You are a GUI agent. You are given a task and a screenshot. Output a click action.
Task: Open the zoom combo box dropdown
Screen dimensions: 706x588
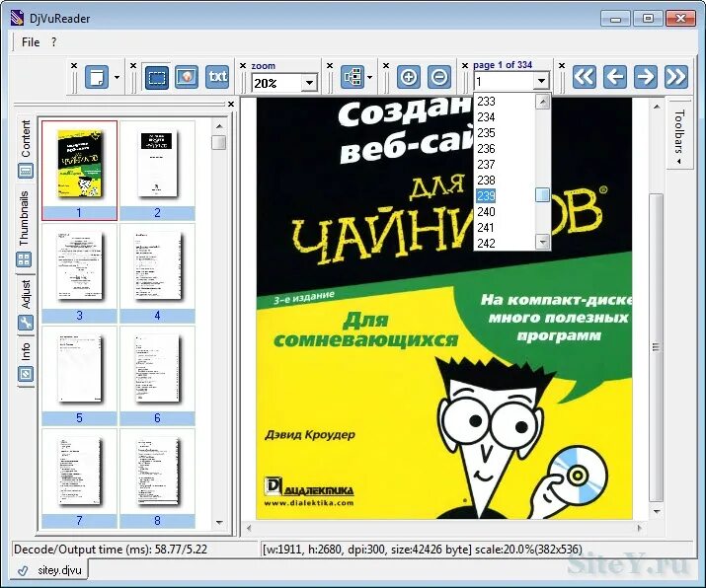[x=309, y=83]
